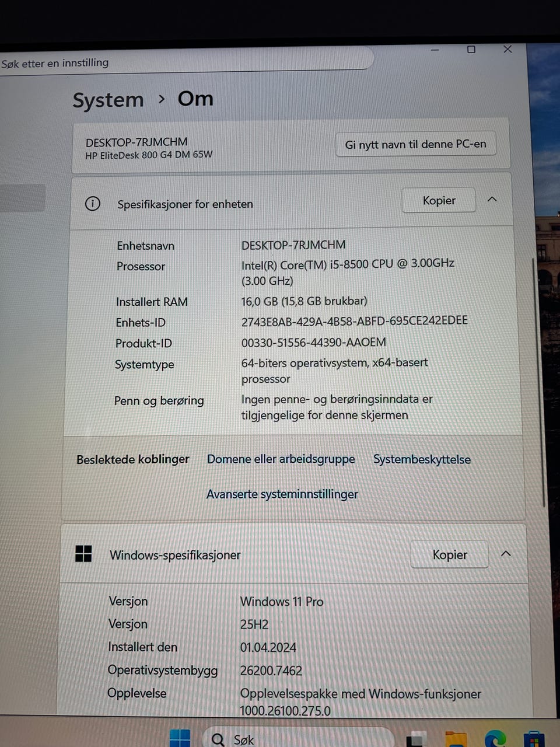This screenshot has height=747, width=560.
Task: Open Microsoft Store from the taskbar
Action: click(534, 739)
